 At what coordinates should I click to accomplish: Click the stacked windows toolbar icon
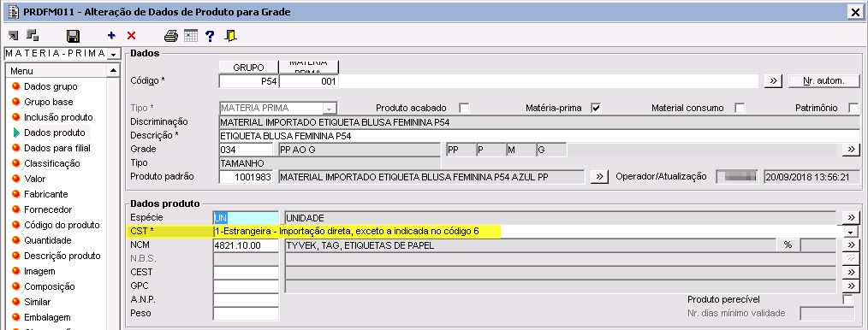[33, 36]
